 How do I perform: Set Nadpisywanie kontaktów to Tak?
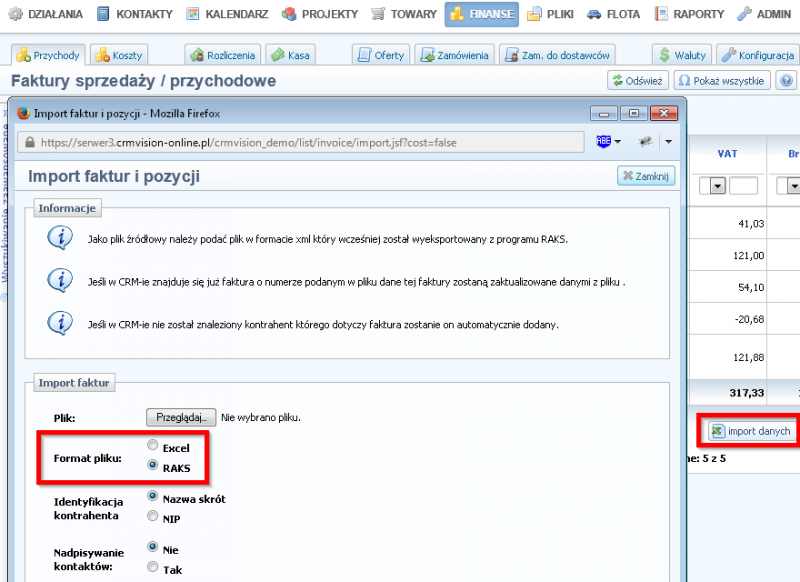(x=153, y=567)
